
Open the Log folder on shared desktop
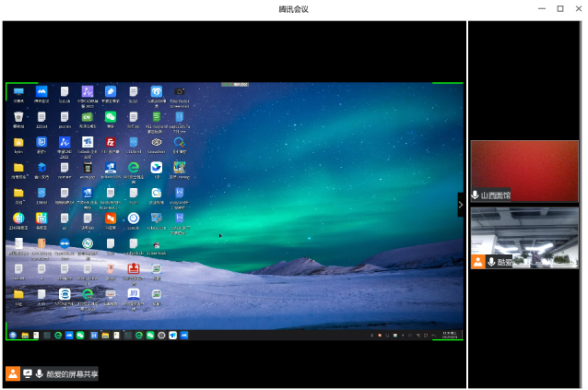pyautogui.click(x=18, y=294)
